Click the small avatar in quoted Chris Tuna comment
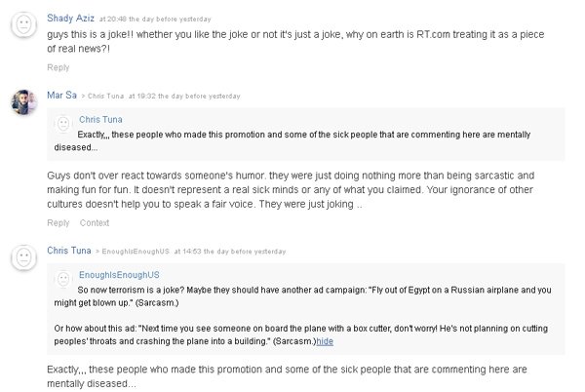Viewport: 585px width, 392px height. pos(63,123)
